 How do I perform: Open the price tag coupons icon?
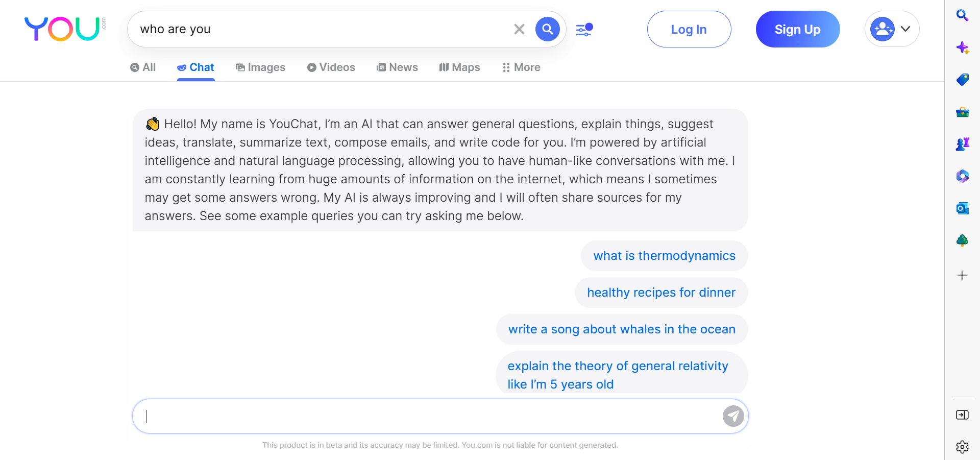tap(963, 80)
